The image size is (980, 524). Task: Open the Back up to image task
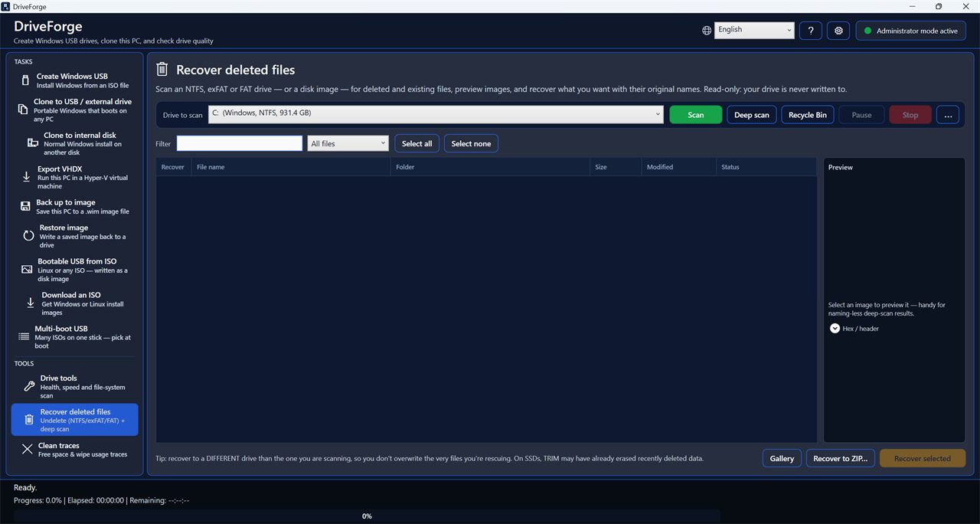pyautogui.click(x=74, y=207)
